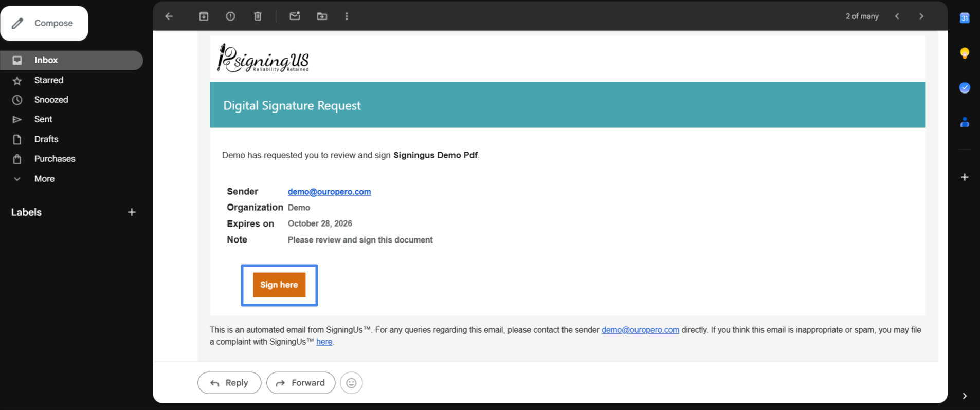980x410 pixels.
Task: Select the 'Digital Signature Request' heading
Action: [292, 105]
